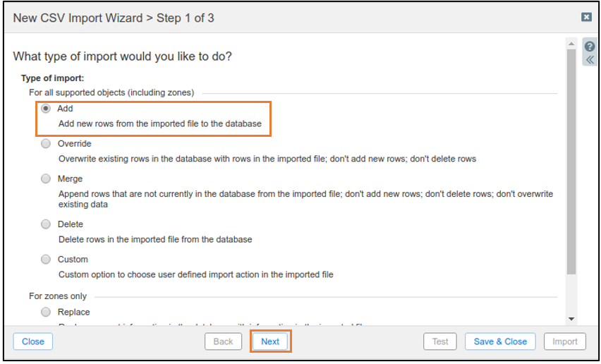Click the scrollbar down arrow
This screenshot has height=364, width=601.
click(x=571, y=319)
